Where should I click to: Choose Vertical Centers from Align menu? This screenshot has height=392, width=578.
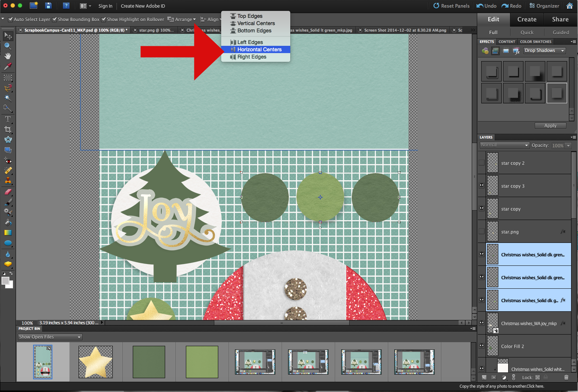click(x=256, y=23)
